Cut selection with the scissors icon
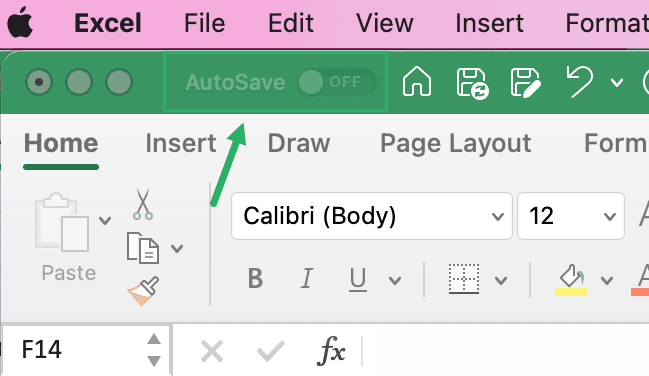This screenshot has height=376, width=649. click(x=143, y=204)
